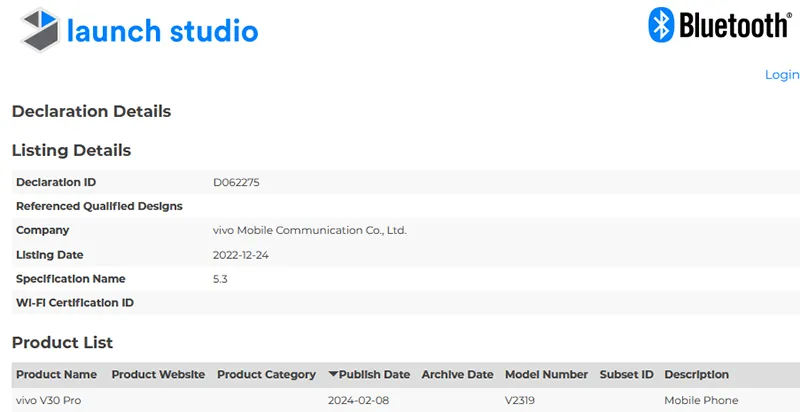Click the Archive Date column header
800x412 pixels.
[x=457, y=374]
